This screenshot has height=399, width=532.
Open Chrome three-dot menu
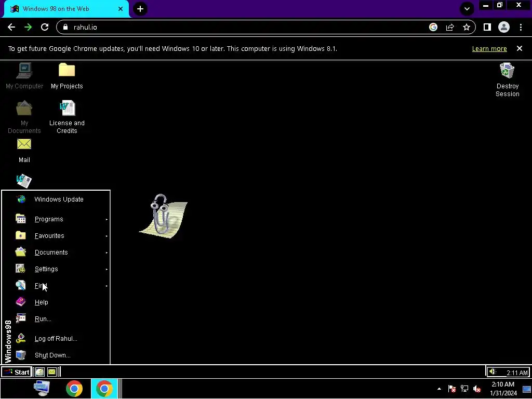[x=521, y=27]
